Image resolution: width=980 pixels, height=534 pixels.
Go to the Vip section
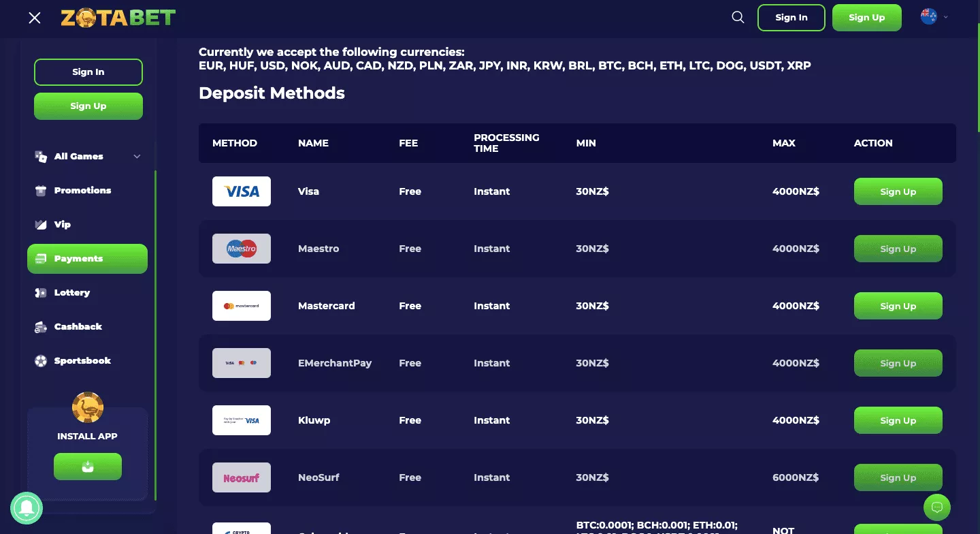click(62, 225)
